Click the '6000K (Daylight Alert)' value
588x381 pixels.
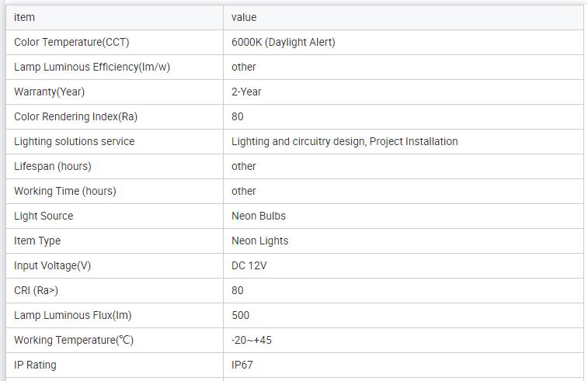(x=284, y=42)
